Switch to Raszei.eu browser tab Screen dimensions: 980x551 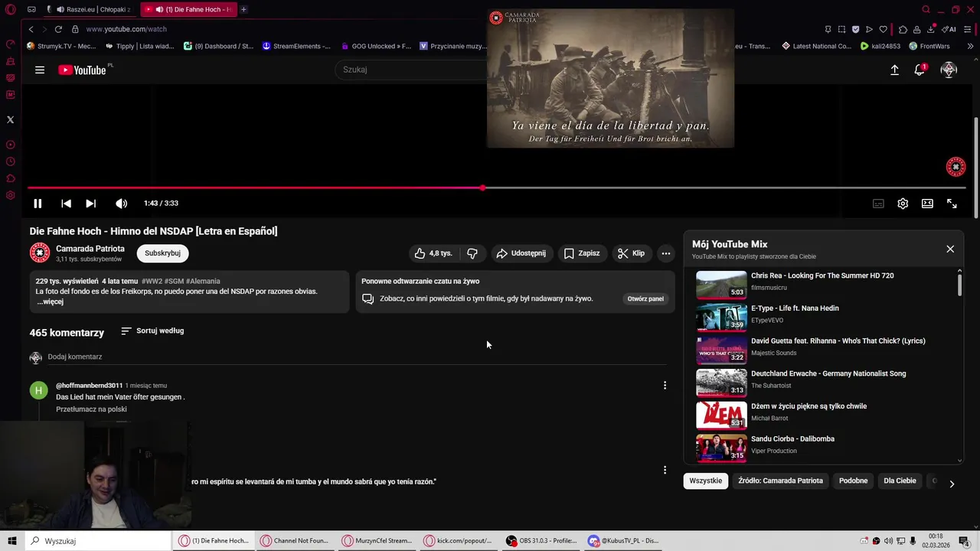pyautogui.click(x=92, y=9)
